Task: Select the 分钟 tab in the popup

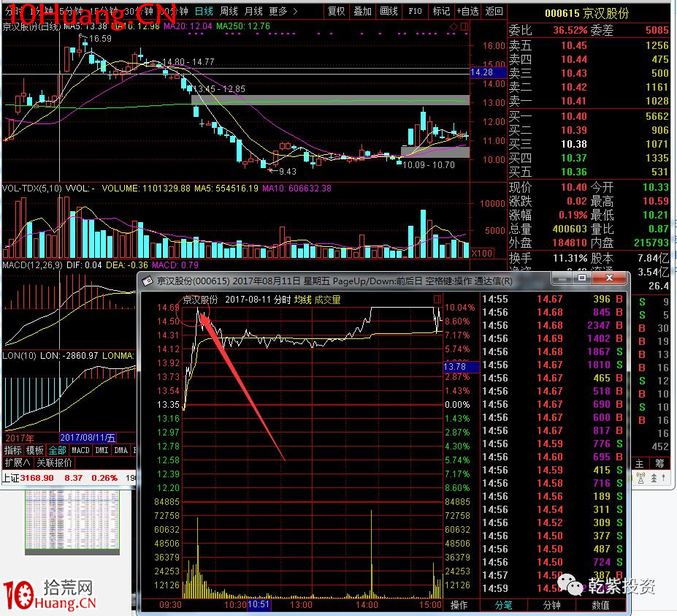Action: tap(552, 605)
